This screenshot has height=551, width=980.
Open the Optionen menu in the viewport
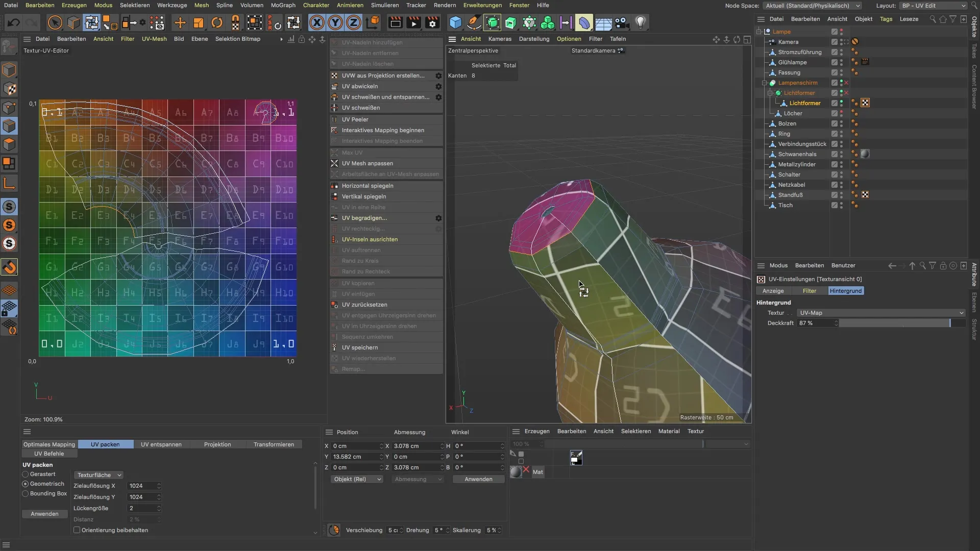(569, 39)
